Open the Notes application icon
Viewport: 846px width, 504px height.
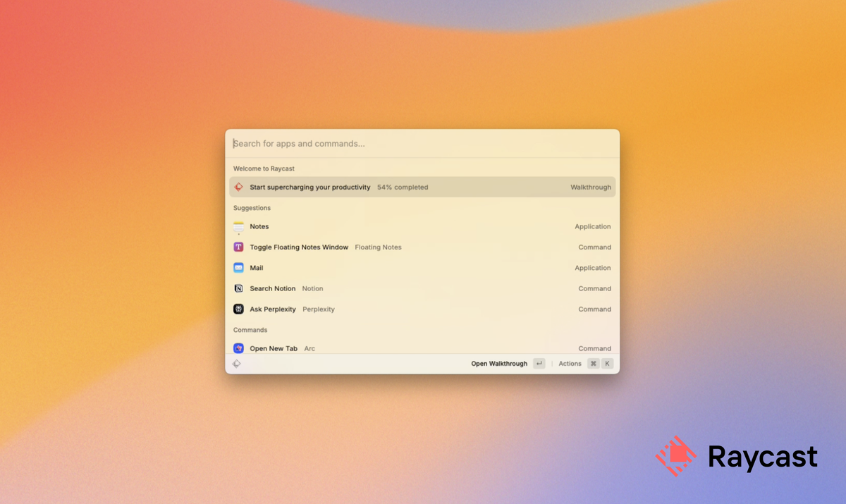(x=239, y=226)
